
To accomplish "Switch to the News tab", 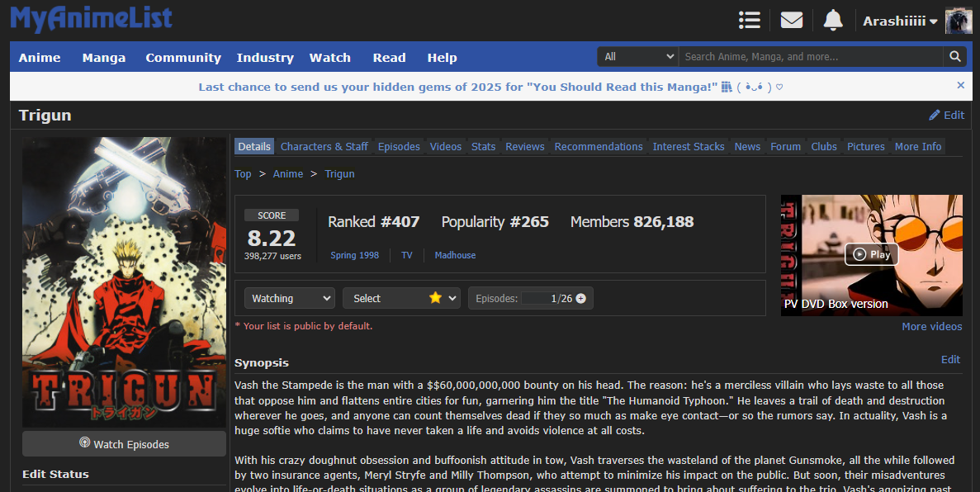I will click(x=747, y=146).
